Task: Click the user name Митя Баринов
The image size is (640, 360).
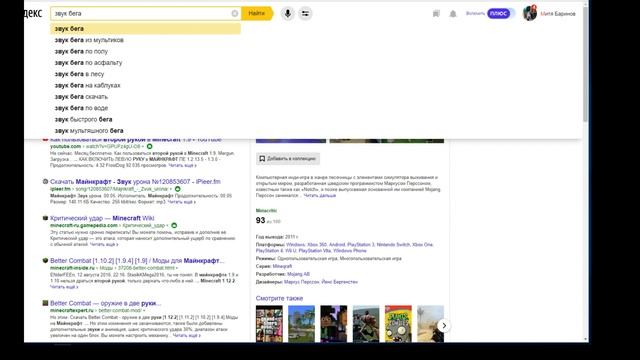Action: (558, 14)
